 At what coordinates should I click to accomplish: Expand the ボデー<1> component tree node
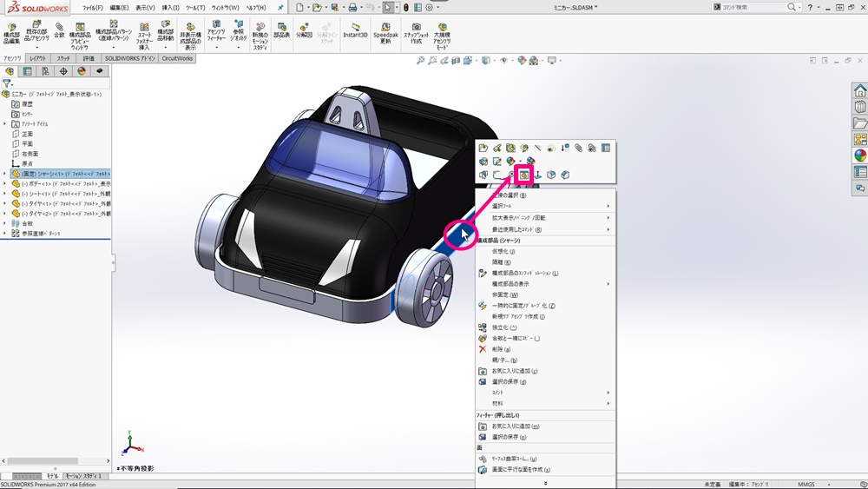(4, 183)
